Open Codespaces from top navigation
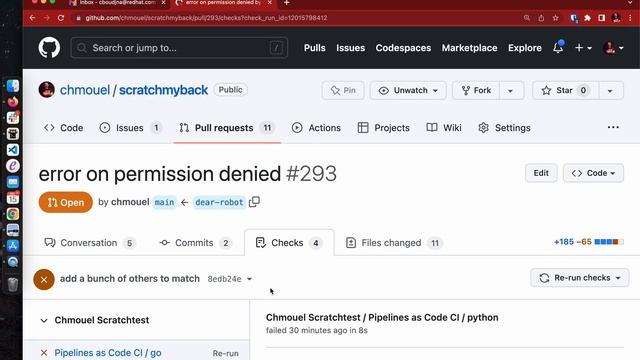The width and height of the screenshot is (640, 360). point(403,48)
